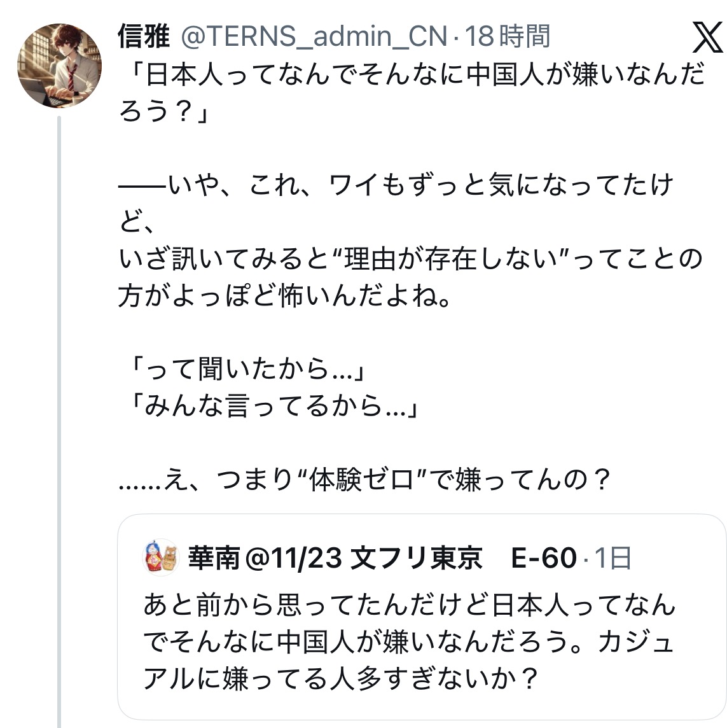Open the 信雅 display name link
Image resolution: width=727 pixels, height=728 pixels.
pyautogui.click(x=143, y=37)
